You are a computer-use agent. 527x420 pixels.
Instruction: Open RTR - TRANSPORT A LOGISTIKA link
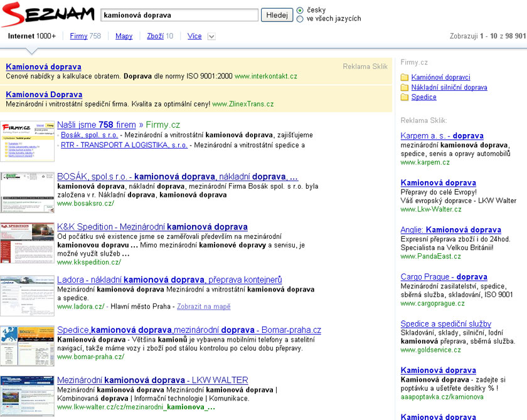[x=124, y=145]
